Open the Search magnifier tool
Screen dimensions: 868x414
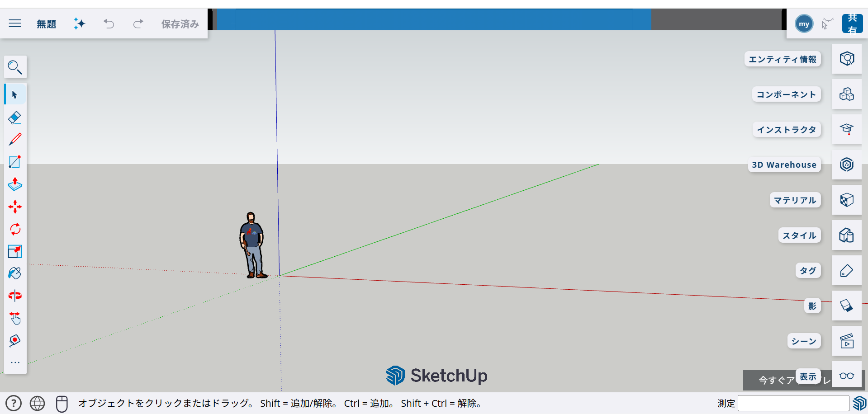point(15,67)
